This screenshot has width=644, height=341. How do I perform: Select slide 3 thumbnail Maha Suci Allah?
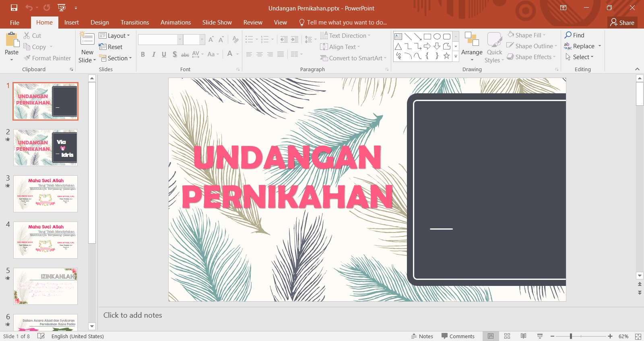click(45, 194)
